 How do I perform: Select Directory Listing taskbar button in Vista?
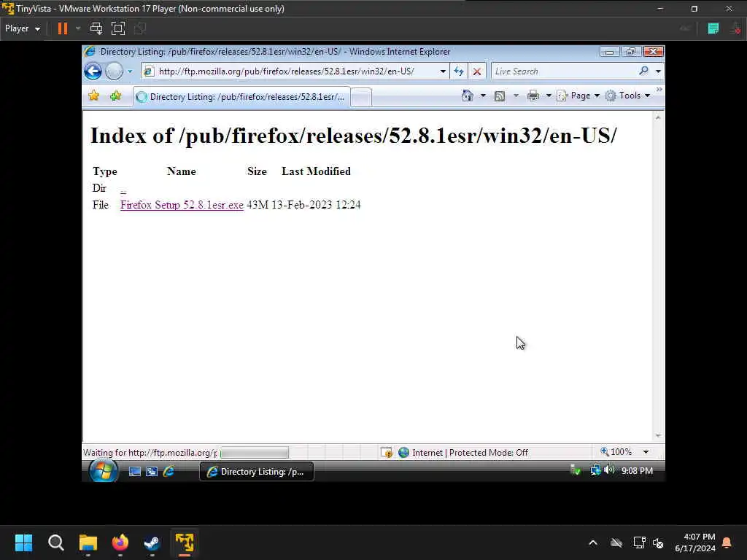point(256,472)
